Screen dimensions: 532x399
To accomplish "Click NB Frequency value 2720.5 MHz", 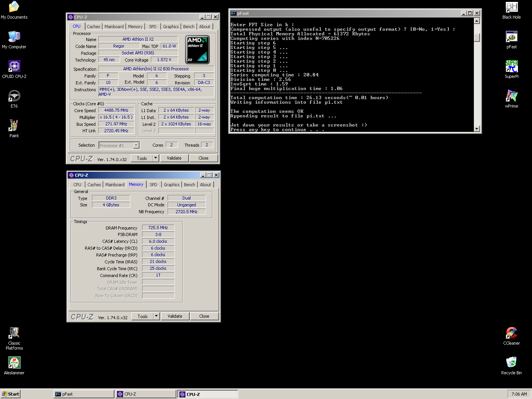I will click(x=187, y=212).
